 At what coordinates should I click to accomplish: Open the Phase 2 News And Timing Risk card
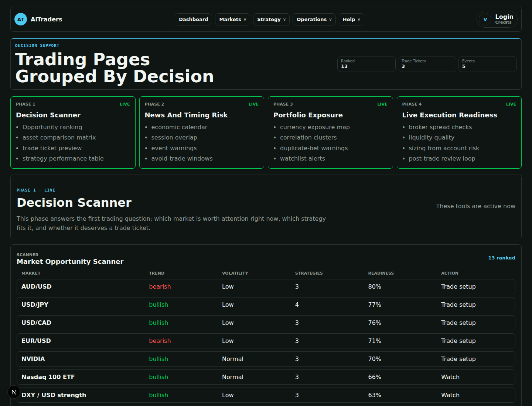point(202,133)
